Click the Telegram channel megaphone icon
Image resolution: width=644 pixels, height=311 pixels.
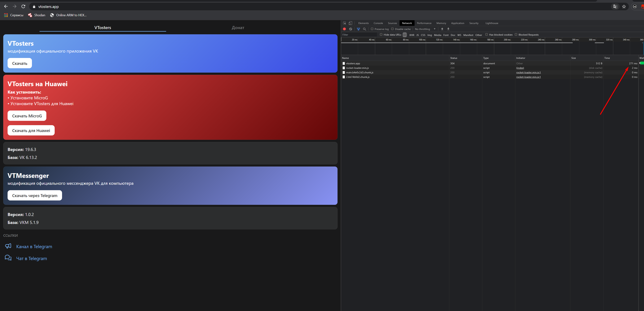click(8, 246)
